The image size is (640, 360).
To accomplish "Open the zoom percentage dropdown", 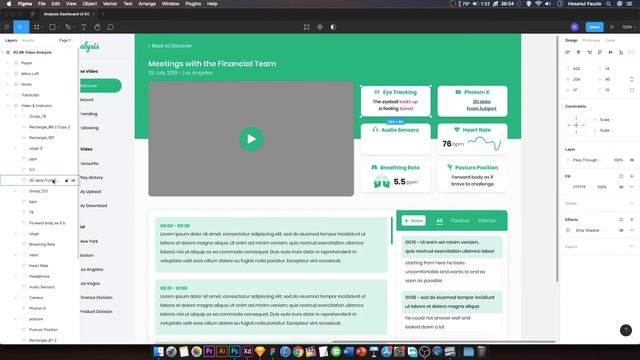I will [x=629, y=27].
